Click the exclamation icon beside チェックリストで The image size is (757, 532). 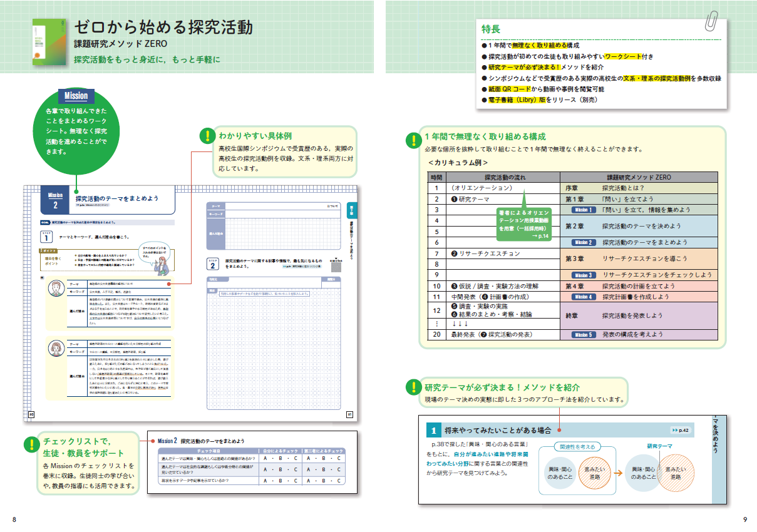pos(32,444)
